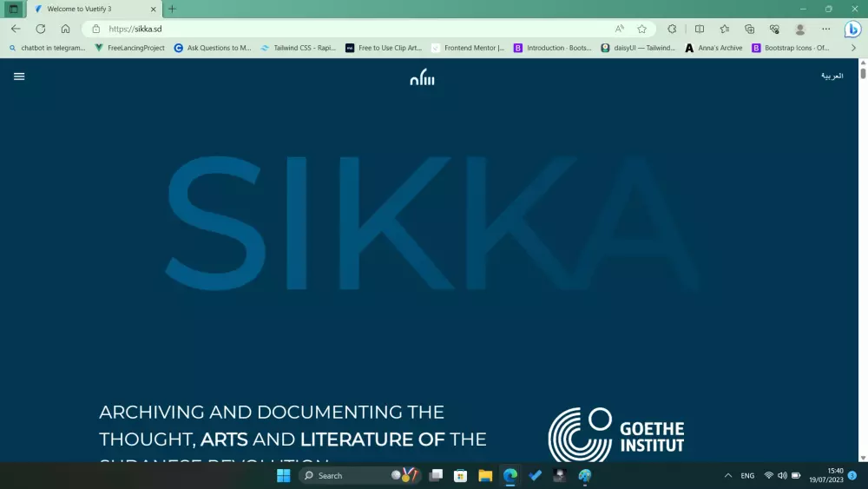Restore down the browser window
The image size is (868, 489).
pyautogui.click(x=829, y=9)
